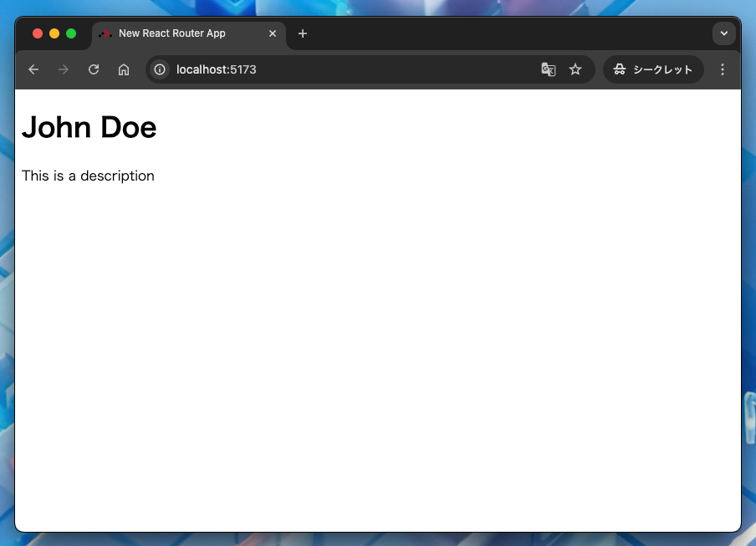Click the forward navigation arrow
The width and height of the screenshot is (756, 546).
point(64,69)
